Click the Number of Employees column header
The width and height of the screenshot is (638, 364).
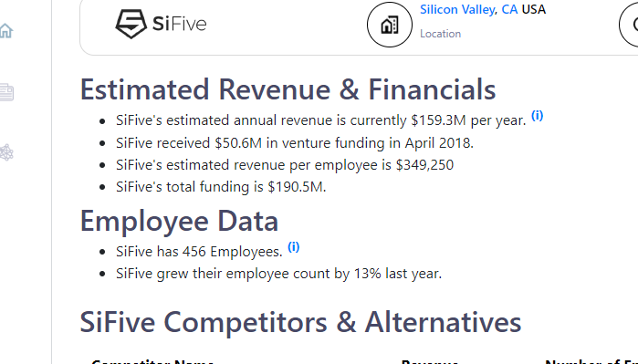click(x=591, y=361)
